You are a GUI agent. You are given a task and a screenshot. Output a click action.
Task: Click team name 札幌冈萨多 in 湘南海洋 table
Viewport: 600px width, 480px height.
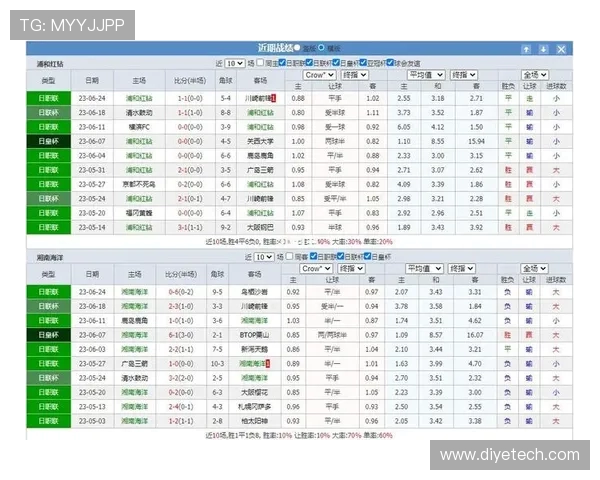click(x=254, y=407)
